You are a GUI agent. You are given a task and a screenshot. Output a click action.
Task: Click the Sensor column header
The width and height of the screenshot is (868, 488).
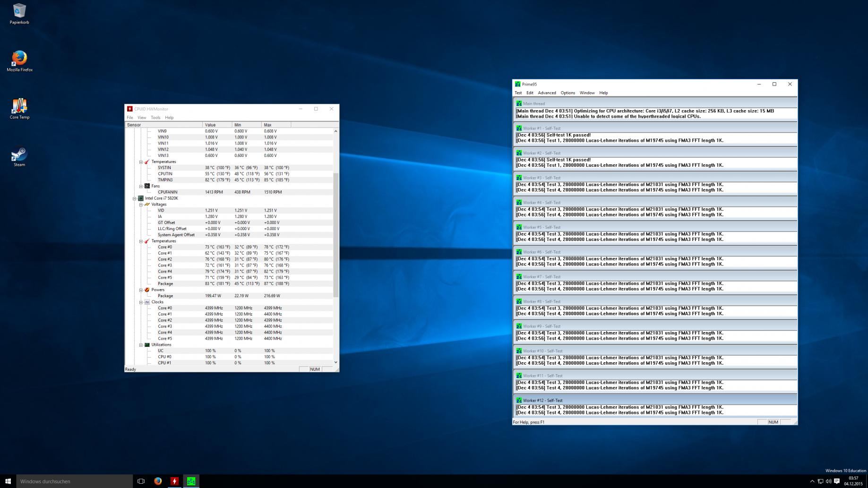[x=163, y=125]
